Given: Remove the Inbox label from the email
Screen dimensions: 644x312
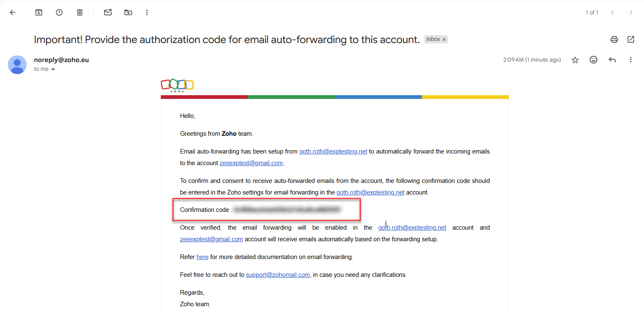Looking at the screenshot, I should tap(444, 40).
